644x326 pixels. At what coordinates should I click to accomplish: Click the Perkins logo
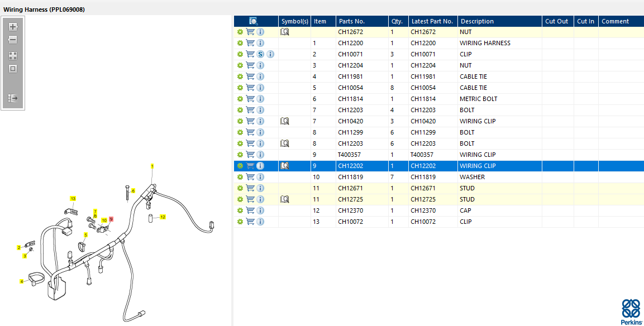(631, 311)
